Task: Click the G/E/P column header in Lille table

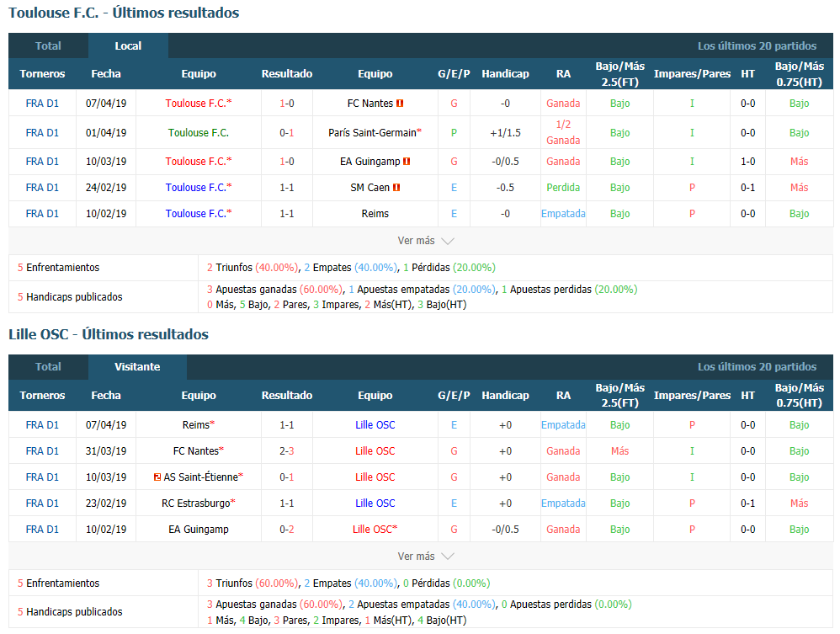Action: [454, 396]
